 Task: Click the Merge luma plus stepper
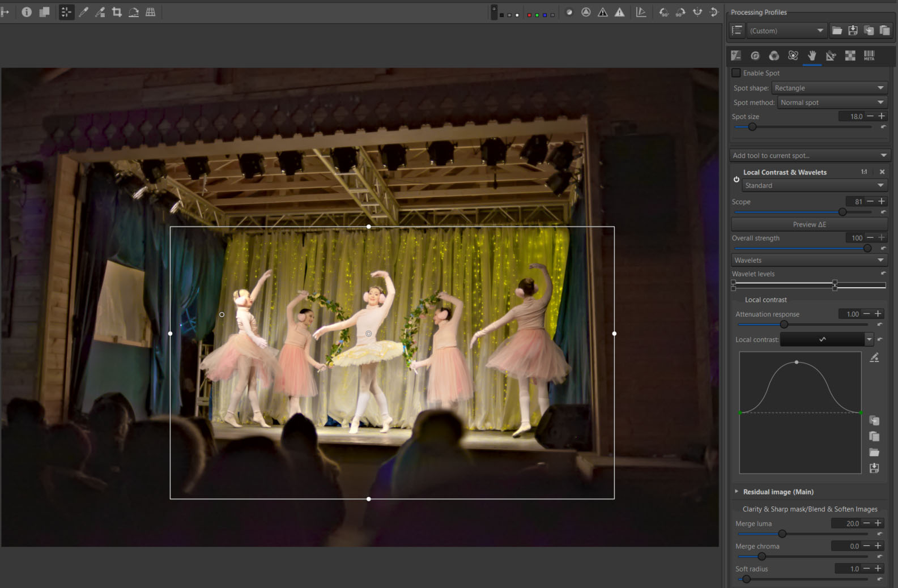(x=878, y=523)
